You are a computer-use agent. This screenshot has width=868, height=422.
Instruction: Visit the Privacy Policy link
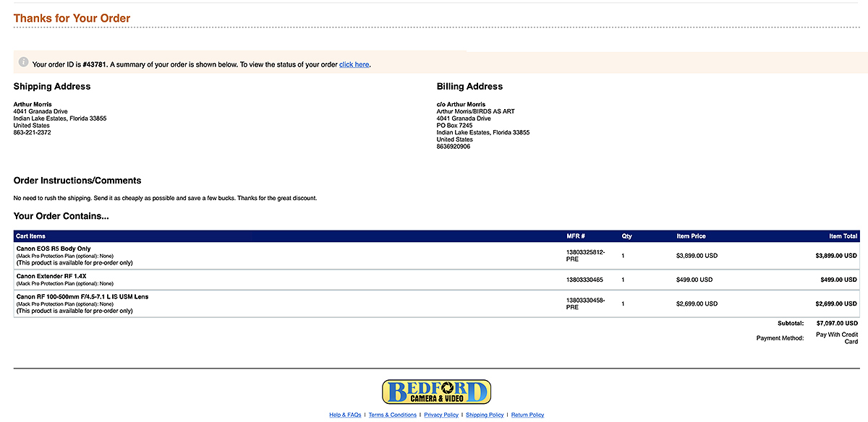tap(441, 415)
